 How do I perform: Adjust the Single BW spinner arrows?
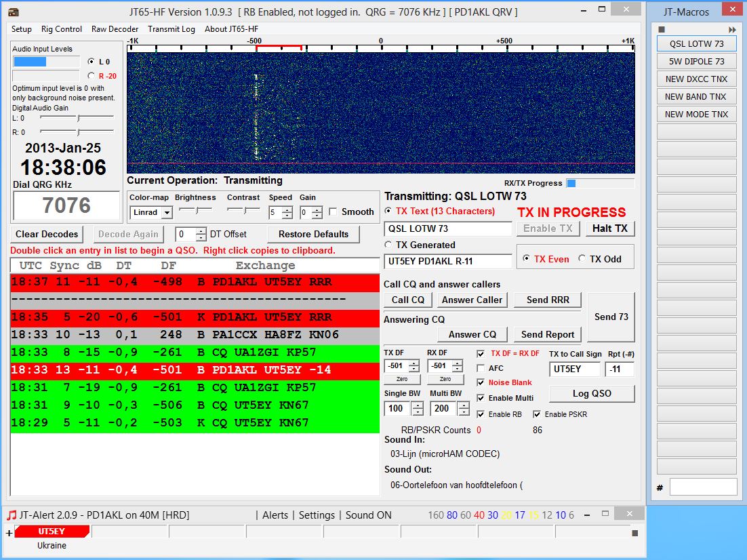[x=418, y=408]
